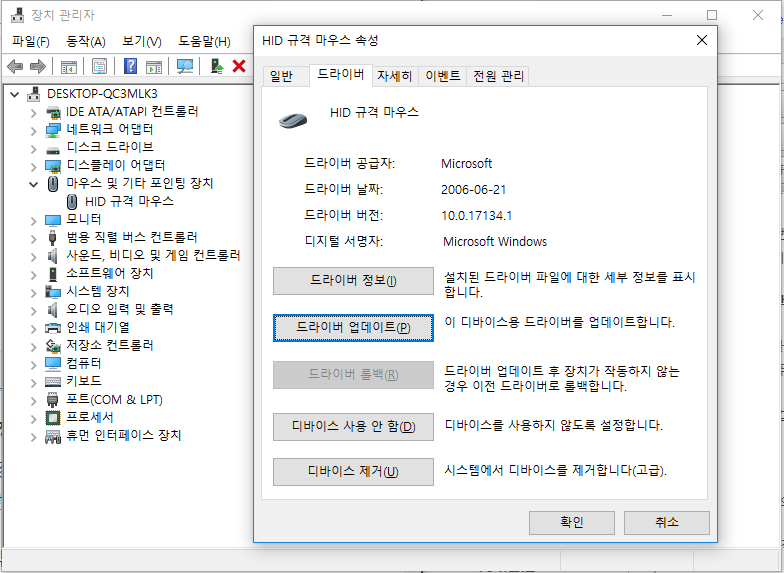Expand the 네트워크 어댑터 node
Image resolution: width=784 pixels, height=573 pixels.
34,131
